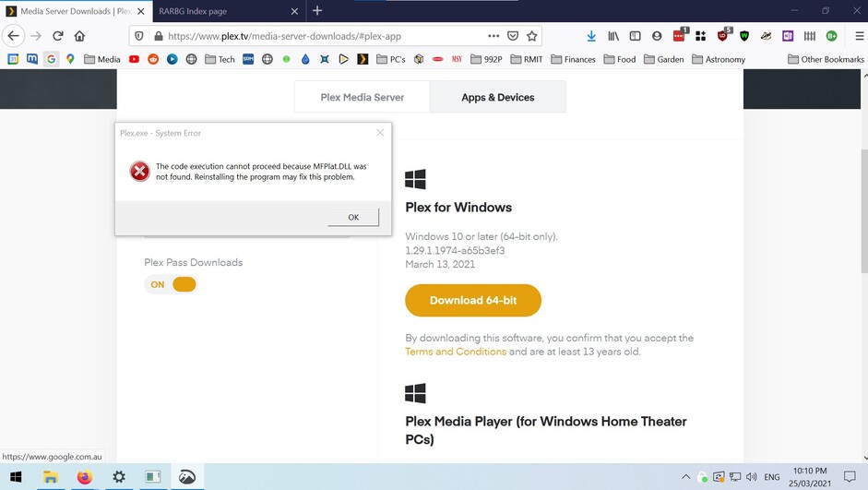Open the Google Calendar bookmark
868x490 pixels.
(x=13, y=59)
